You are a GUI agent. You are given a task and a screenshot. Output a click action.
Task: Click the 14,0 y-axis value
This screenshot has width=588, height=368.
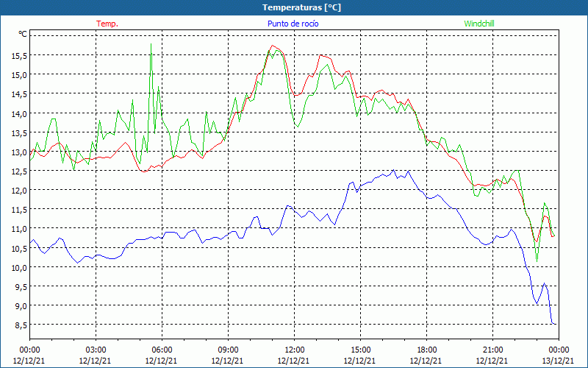(x=19, y=114)
